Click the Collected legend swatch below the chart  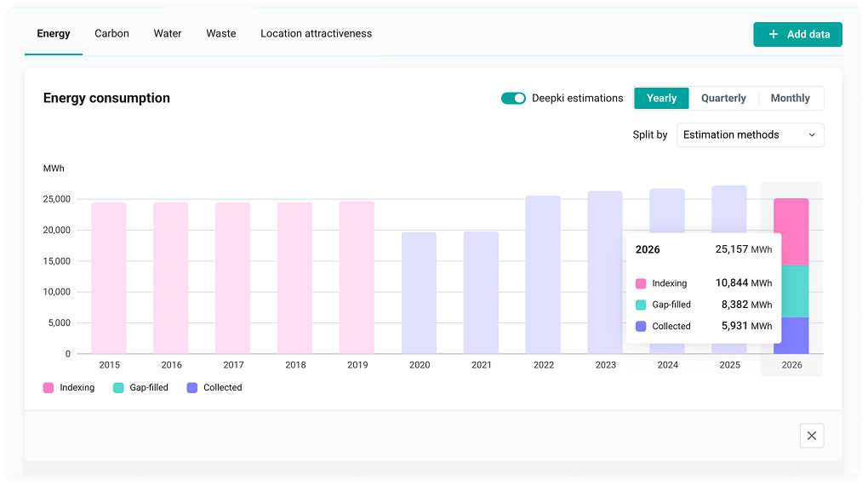click(x=192, y=387)
